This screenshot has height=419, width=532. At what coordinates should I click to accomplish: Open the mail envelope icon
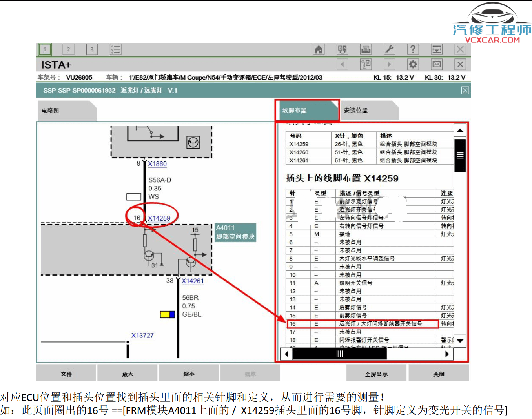tap(436, 64)
